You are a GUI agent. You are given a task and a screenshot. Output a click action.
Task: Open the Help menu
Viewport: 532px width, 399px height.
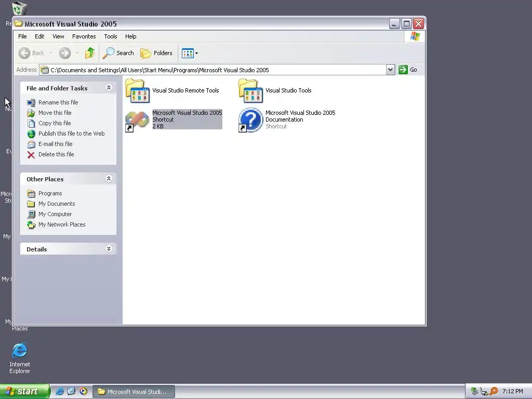pos(130,36)
